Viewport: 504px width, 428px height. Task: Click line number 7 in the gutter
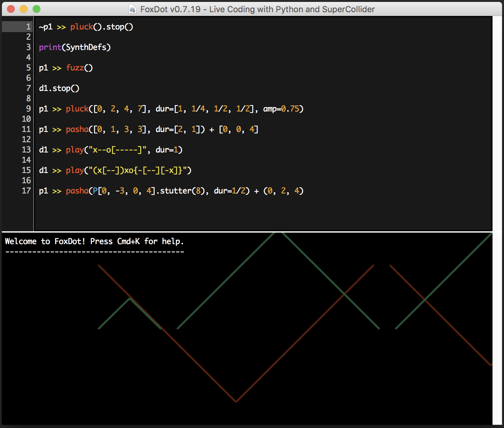tap(28, 88)
